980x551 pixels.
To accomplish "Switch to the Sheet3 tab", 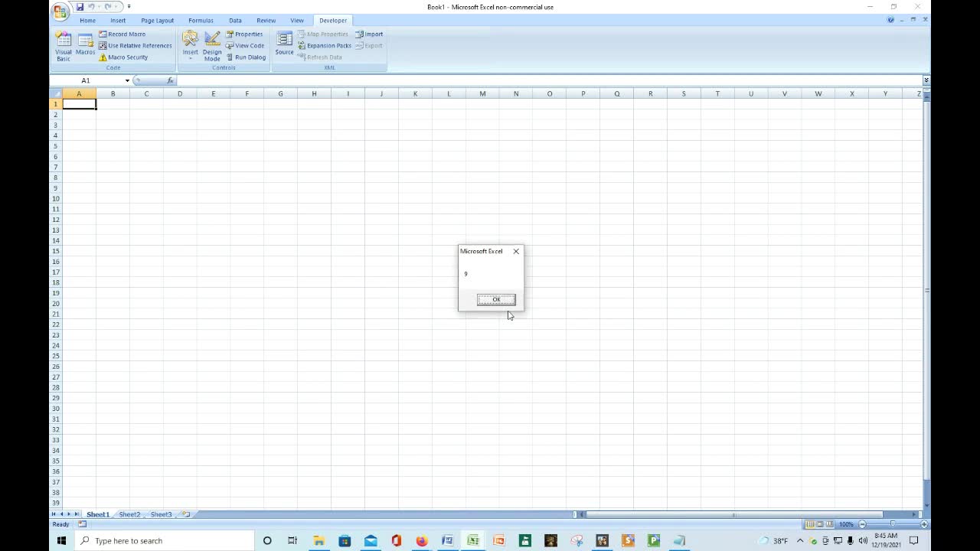I will click(161, 514).
